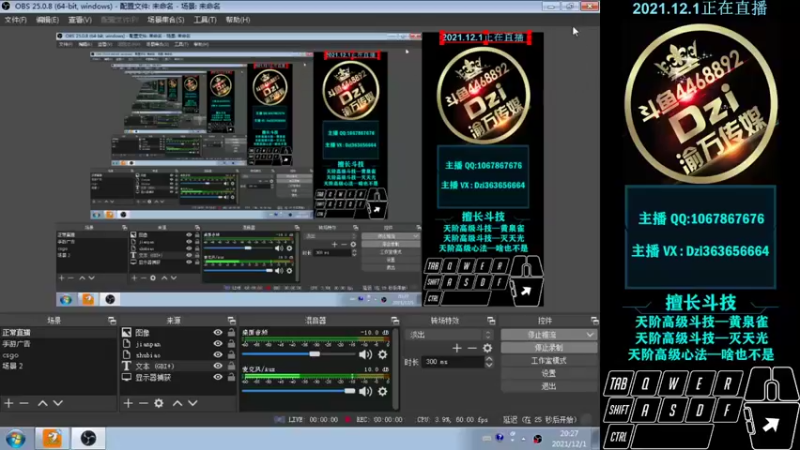Toggle lock on jianpan source
Screen dimensions: 800x450
tap(231, 344)
